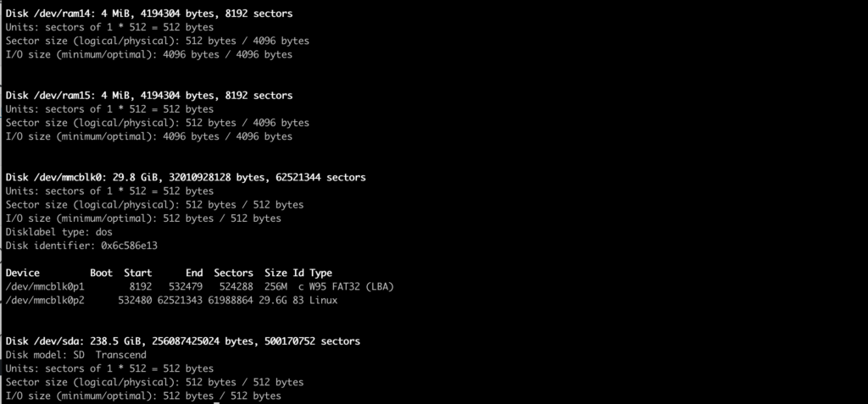Click the Disklabel type: dos line
This screenshot has width=868, height=404.
click(58, 232)
